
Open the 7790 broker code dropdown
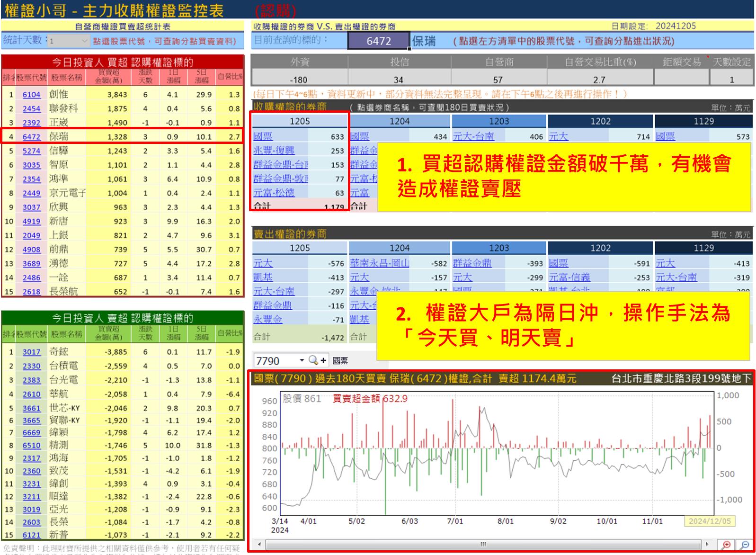(302, 360)
